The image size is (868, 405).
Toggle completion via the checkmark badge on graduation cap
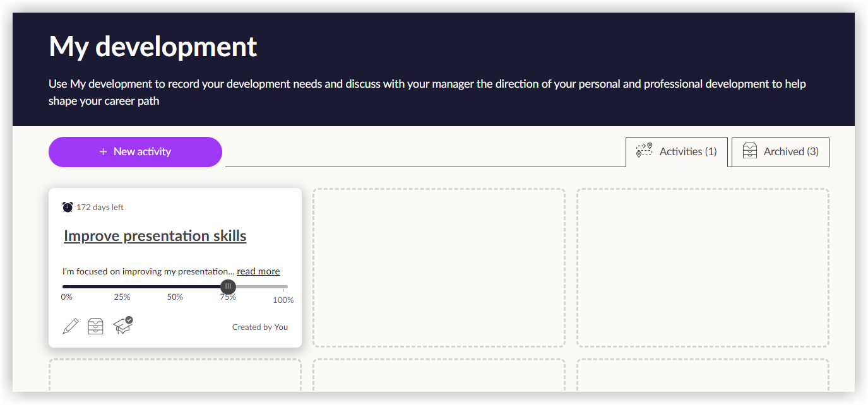coord(128,320)
